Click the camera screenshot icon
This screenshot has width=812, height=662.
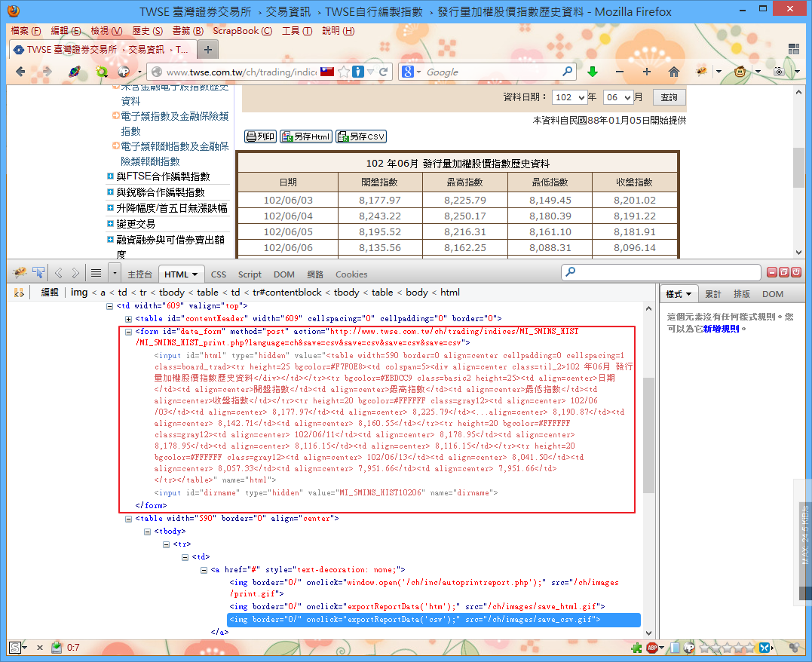point(779,72)
